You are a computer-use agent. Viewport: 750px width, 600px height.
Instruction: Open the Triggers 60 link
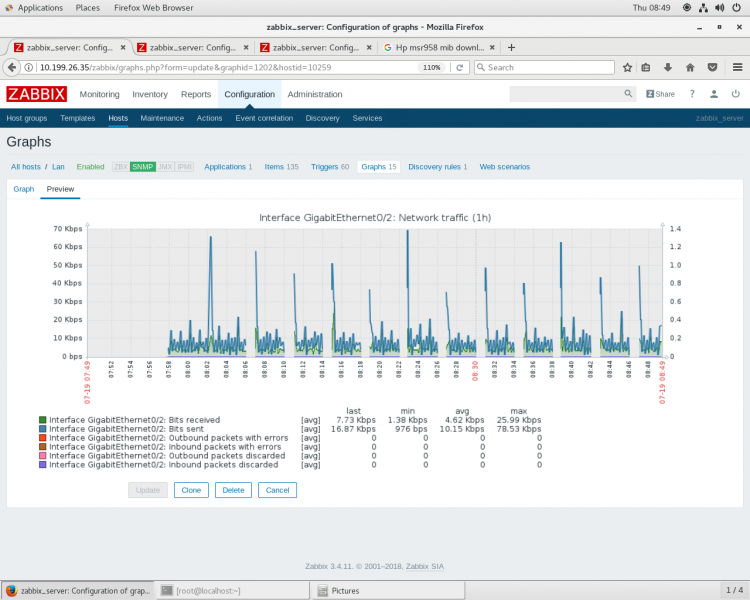click(330, 166)
